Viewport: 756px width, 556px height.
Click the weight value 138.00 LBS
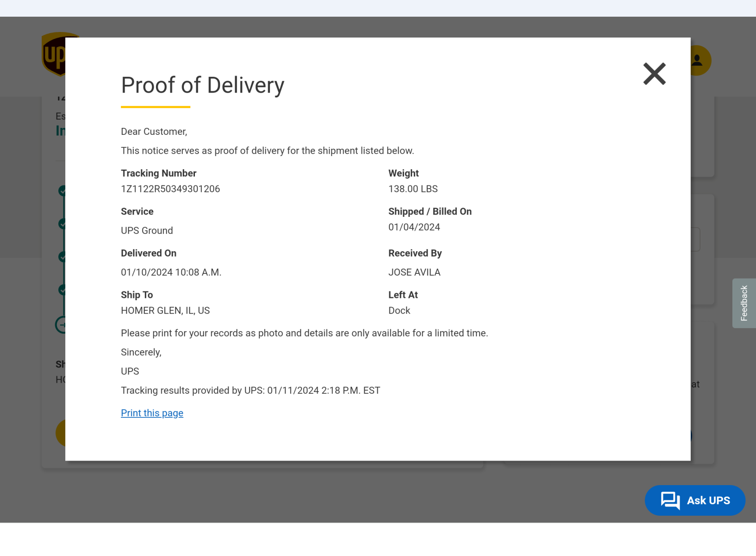[x=412, y=189]
